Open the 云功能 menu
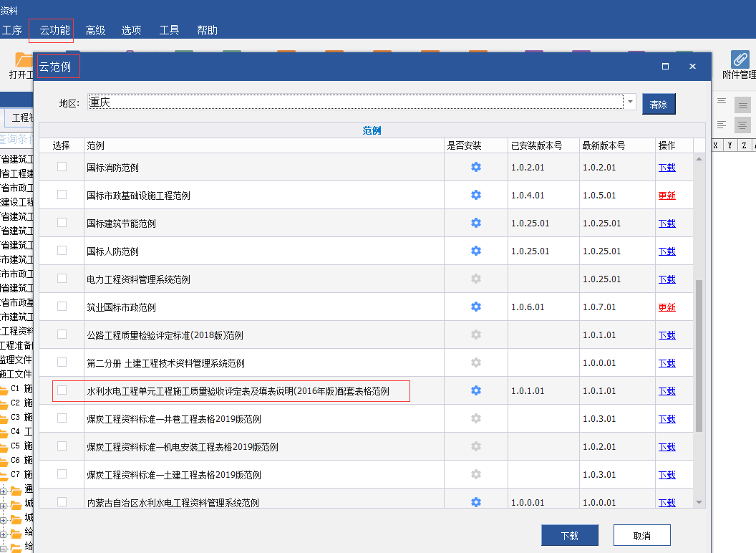756x553 pixels. (54, 30)
